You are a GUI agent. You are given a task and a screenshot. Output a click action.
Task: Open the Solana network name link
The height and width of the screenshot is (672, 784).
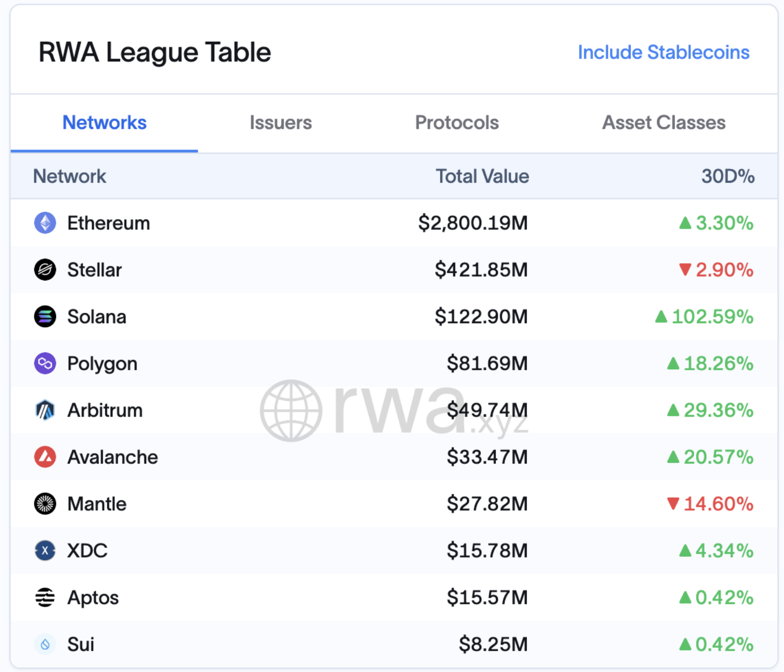(x=96, y=317)
